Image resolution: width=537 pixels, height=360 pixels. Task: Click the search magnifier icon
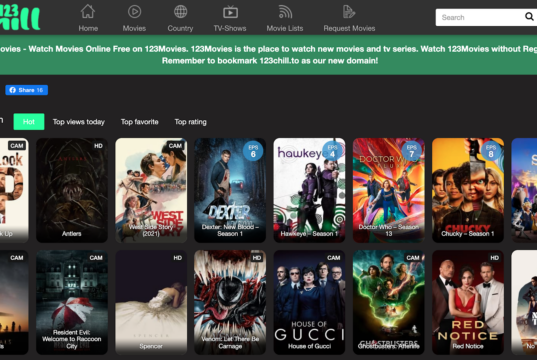pyautogui.click(x=529, y=16)
